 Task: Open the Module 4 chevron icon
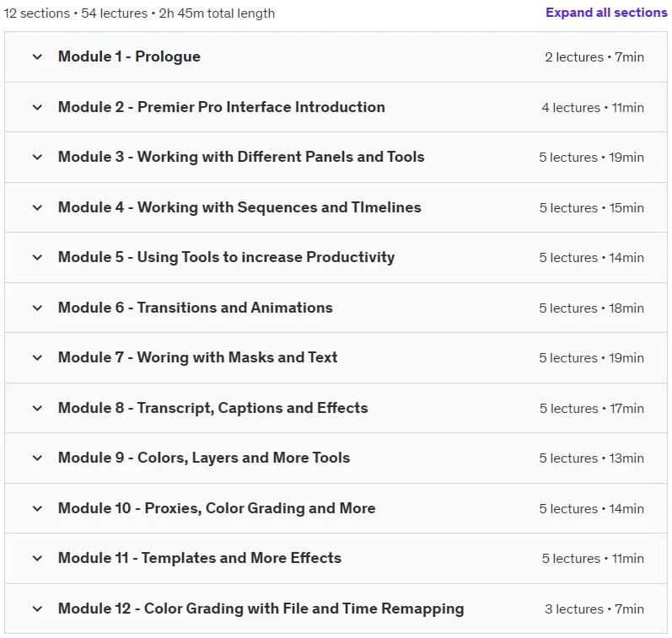point(37,207)
